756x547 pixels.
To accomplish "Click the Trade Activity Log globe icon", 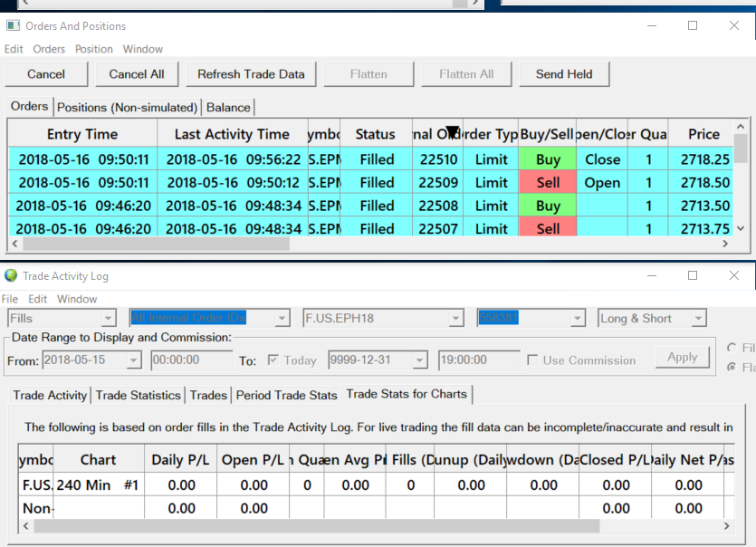I will click(x=11, y=275).
